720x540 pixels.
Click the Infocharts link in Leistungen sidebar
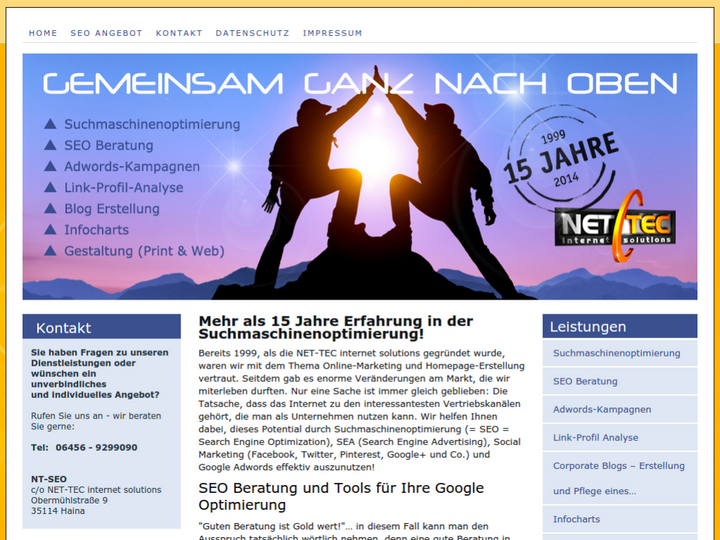pos(576,519)
